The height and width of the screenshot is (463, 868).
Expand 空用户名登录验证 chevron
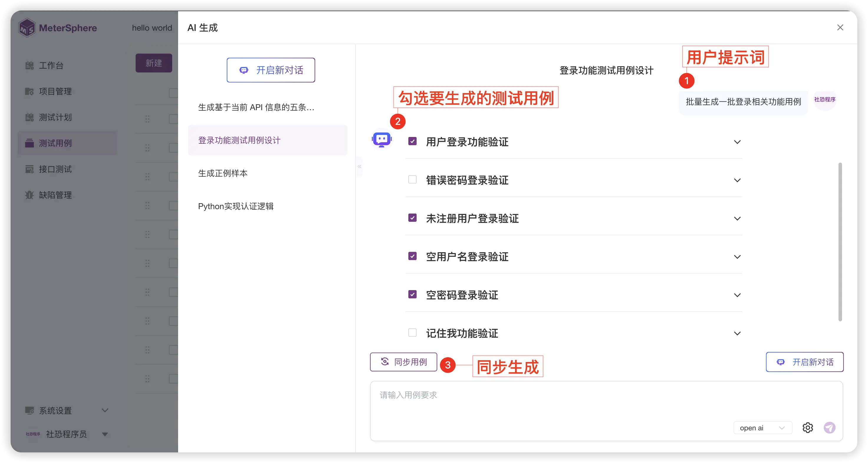pos(737,257)
